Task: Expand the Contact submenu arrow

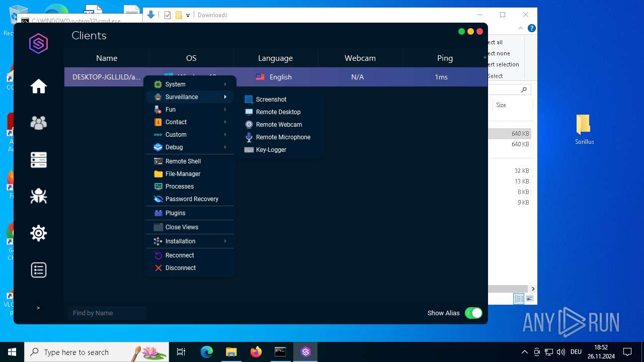Action: [225, 122]
